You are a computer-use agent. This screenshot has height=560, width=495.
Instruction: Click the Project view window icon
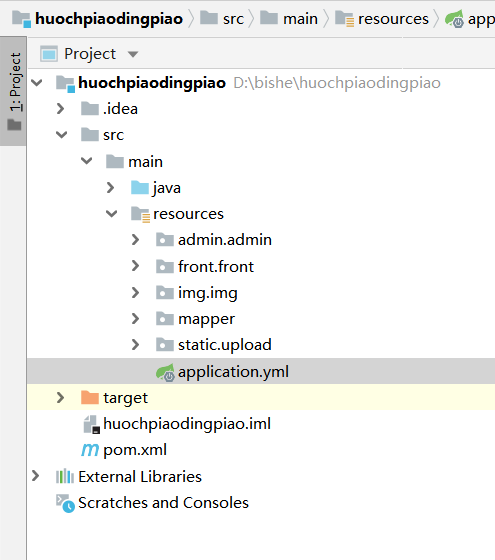pyautogui.click(x=49, y=54)
